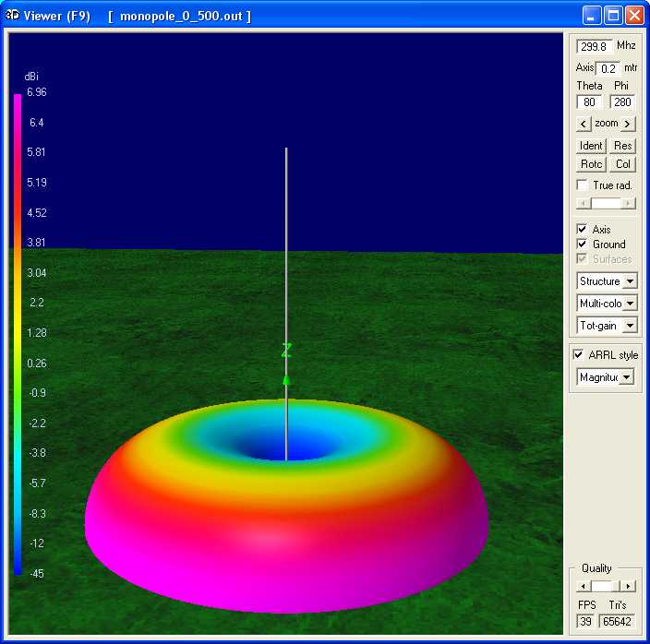
Task: Open the Tot-gain dropdown menu
Action: [630, 325]
